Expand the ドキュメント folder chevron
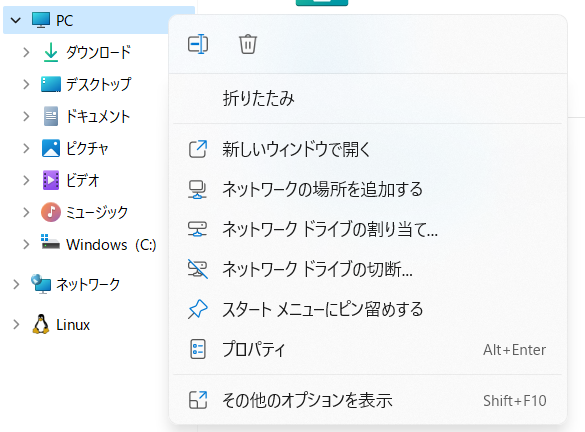This screenshot has height=432, width=585. pyautogui.click(x=26, y=116)
